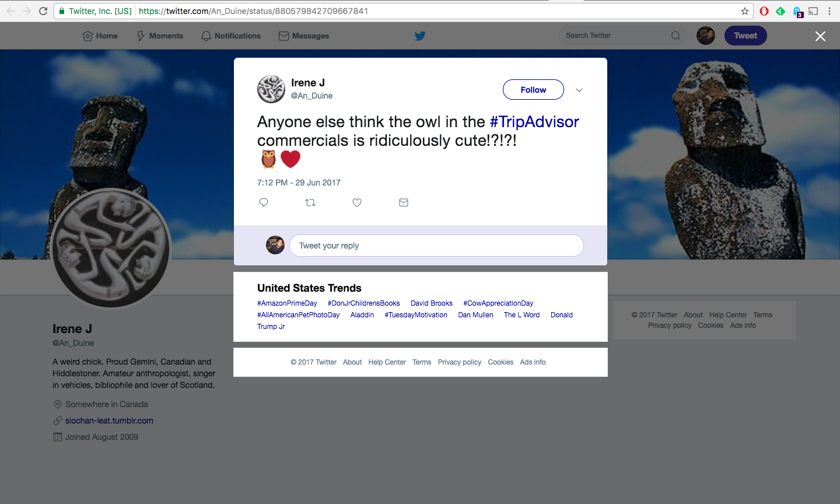Click Privacy policy in right sidebar footer
This screenshot has height=504, width=840.
click(x=670, y=325)
